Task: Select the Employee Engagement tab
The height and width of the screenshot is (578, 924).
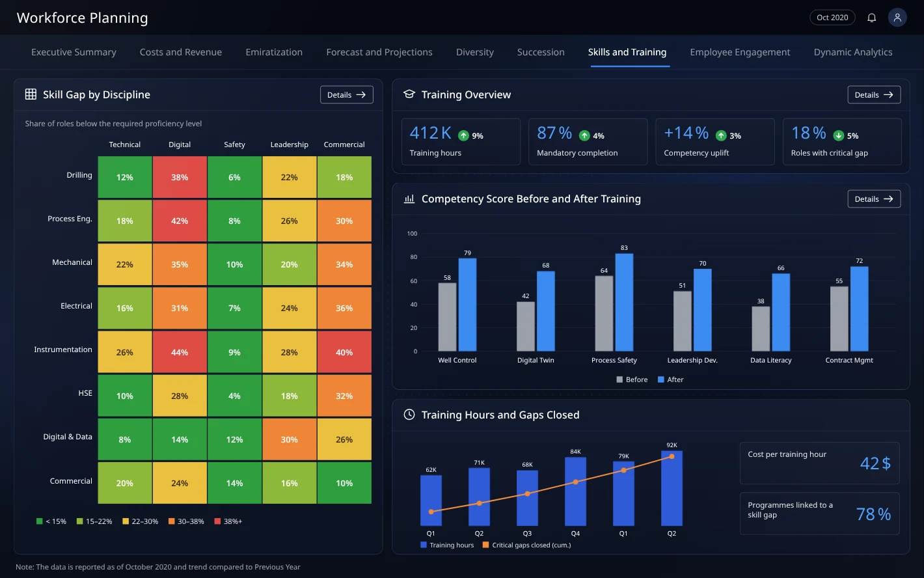Action: pos(740,52)
